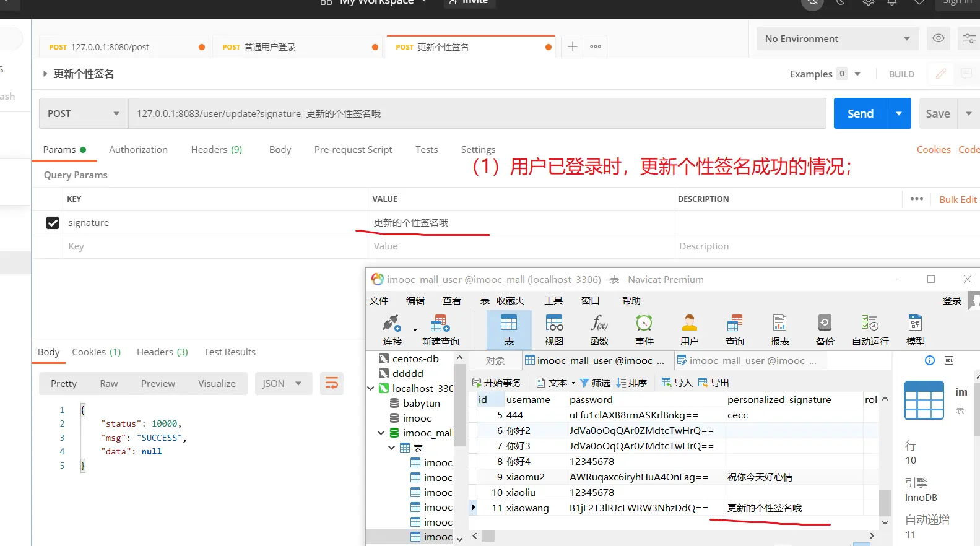
Task: Open the JSON response format dropdown
Action: pyautogui.click(x=282, y=384)
